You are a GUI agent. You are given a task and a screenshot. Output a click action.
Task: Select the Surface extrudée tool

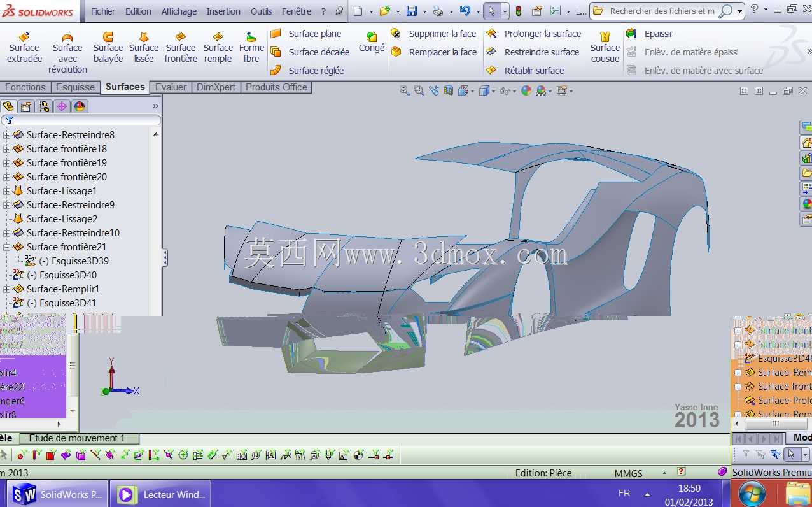pos(24,48)
